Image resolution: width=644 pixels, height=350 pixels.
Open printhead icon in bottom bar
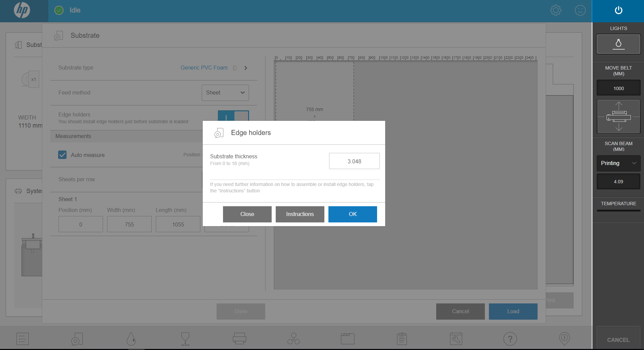point(185,339)
